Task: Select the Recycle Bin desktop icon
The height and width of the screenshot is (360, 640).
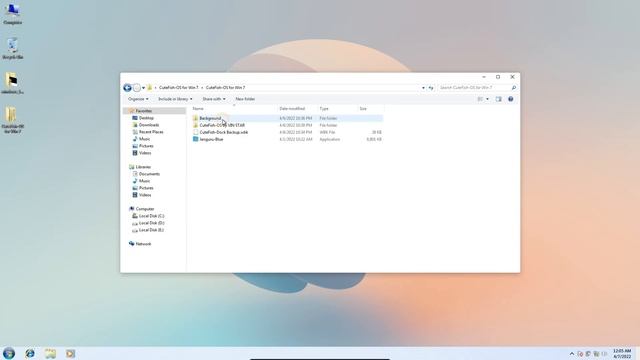Action: pyautogui.click(x=13, y=49)
